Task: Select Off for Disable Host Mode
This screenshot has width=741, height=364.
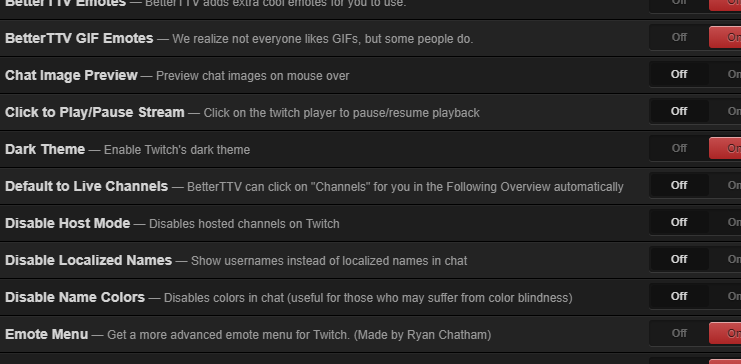Action: 679,222
